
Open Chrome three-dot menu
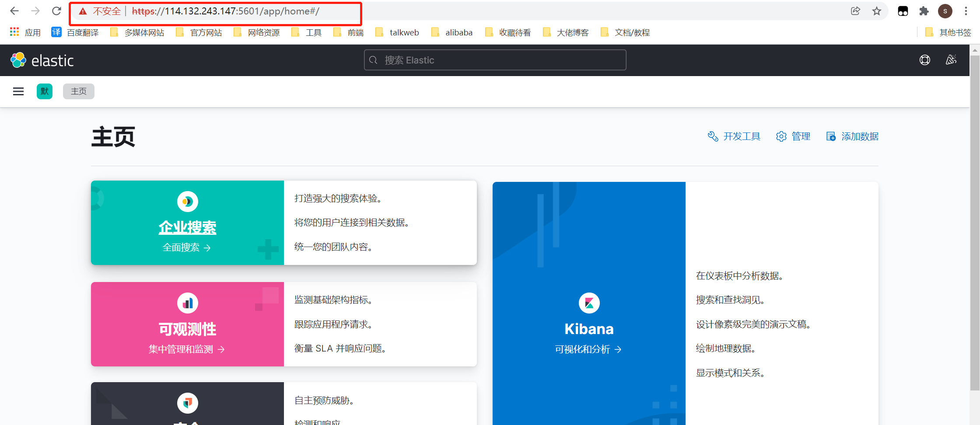coord(966,11)
